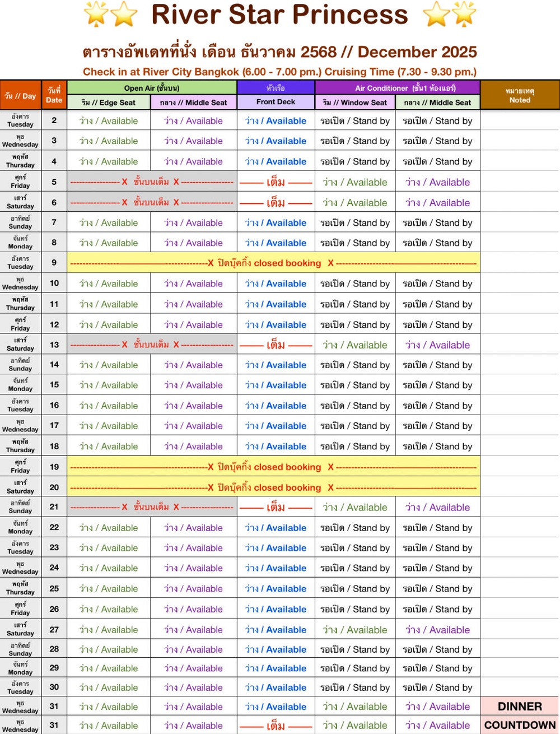This screenshot has width=560, height=734.
Task: Click the Check in at River City Bangkok line
Action: [279, 72]
